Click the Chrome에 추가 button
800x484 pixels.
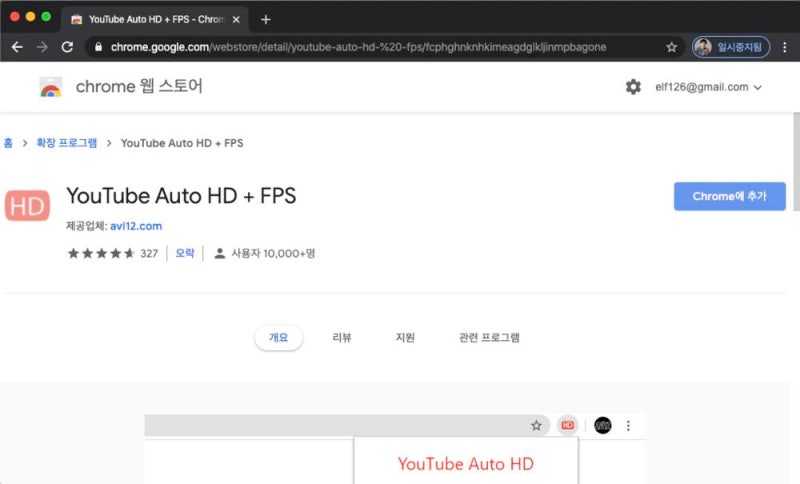730,196
